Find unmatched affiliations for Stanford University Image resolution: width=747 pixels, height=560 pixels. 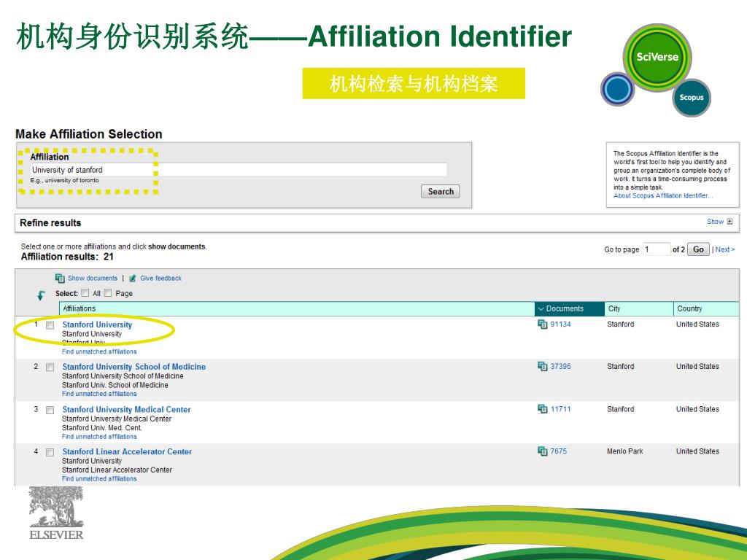pyautogui.click(x=99, y=351)
